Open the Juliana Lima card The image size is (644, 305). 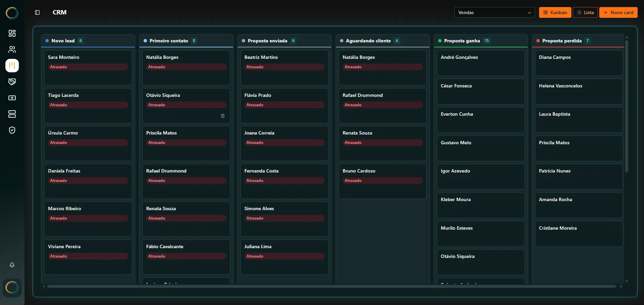(285, 257)
